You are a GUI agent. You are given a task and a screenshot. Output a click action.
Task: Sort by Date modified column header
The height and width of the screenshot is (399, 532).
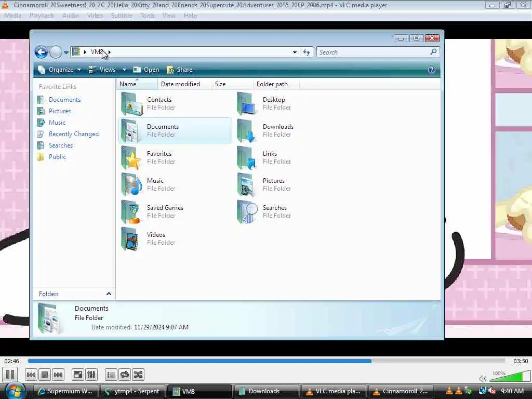pos(184,84)
